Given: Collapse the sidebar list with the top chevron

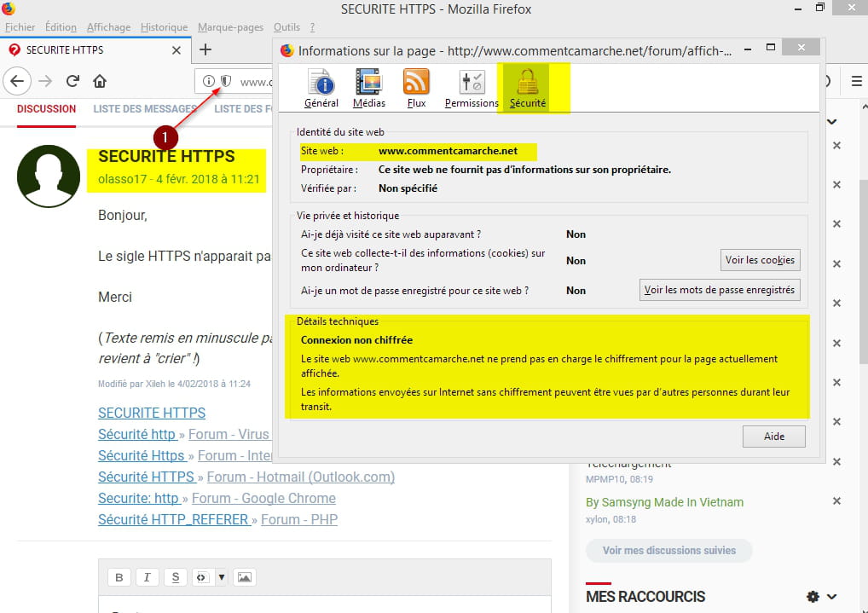Looking at the screenshot, I should pyautogui.click(x=832, y=122).
